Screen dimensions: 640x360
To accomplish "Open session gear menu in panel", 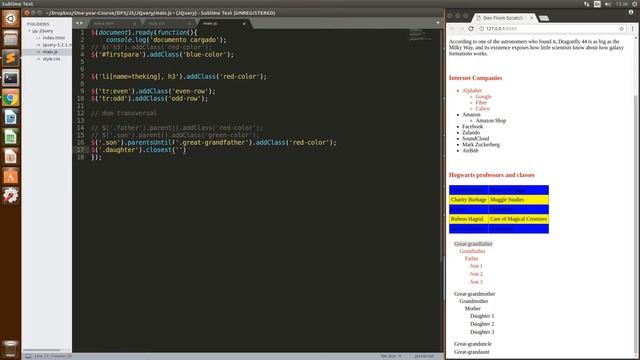I will 635,4.
